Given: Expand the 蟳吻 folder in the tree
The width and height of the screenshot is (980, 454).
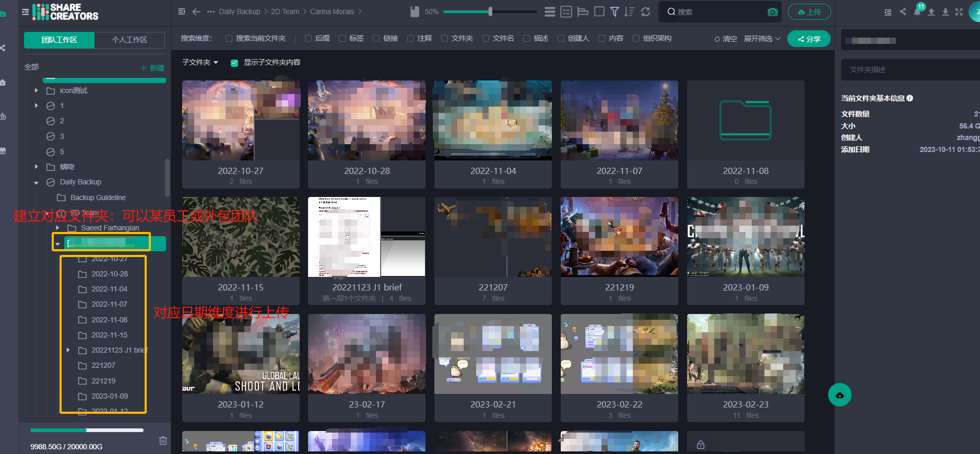Looking at the screenshot, I should [36, 167].
